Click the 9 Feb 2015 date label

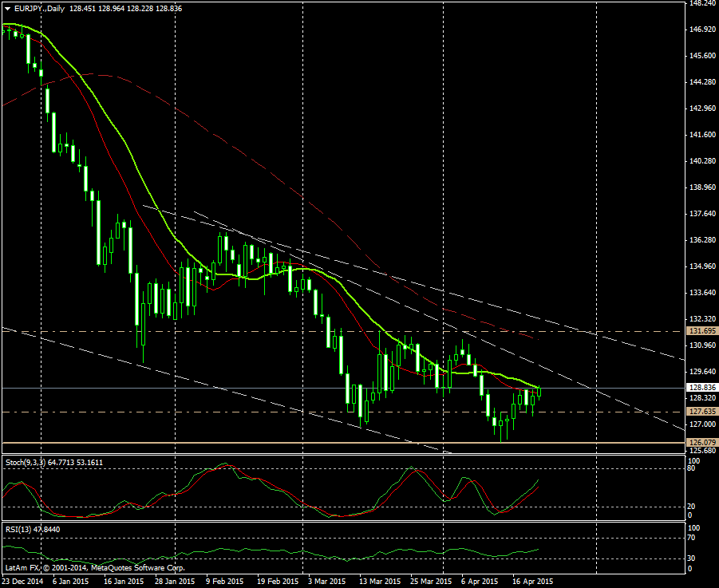tap(224, 582)
